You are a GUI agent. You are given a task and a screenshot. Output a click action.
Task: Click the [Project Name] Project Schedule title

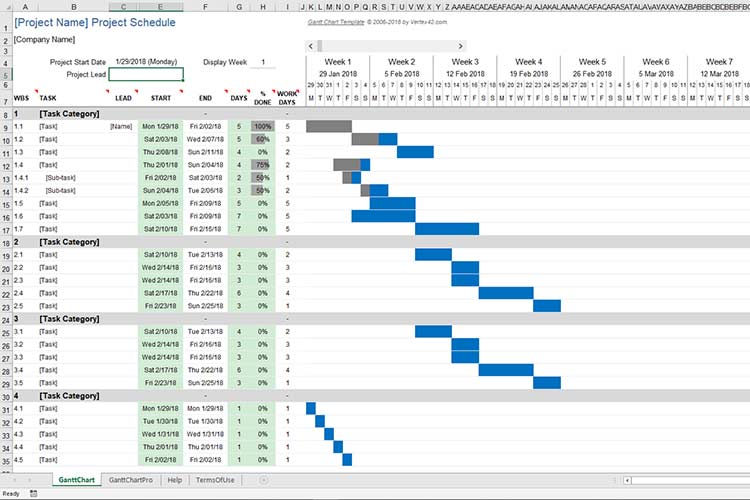pyautogui.click(x=94, y=21)
